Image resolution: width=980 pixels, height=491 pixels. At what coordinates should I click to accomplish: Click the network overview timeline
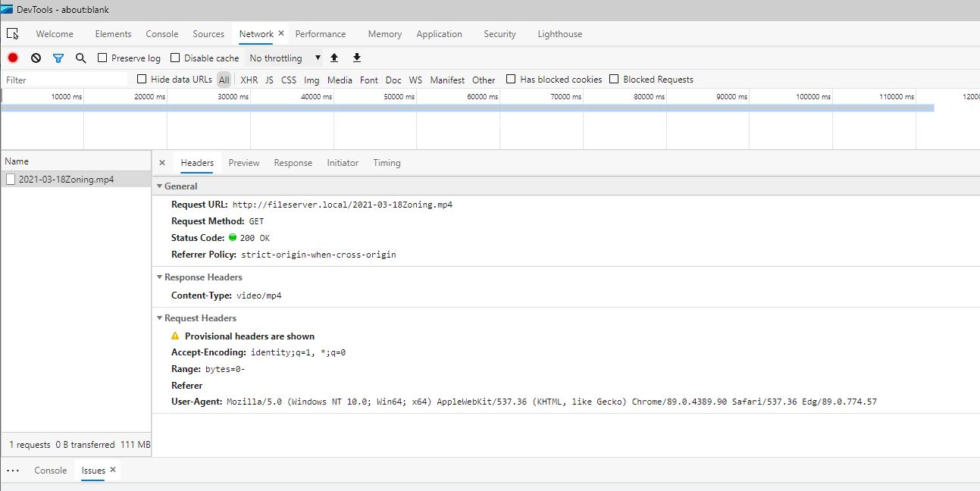(455, 125)
